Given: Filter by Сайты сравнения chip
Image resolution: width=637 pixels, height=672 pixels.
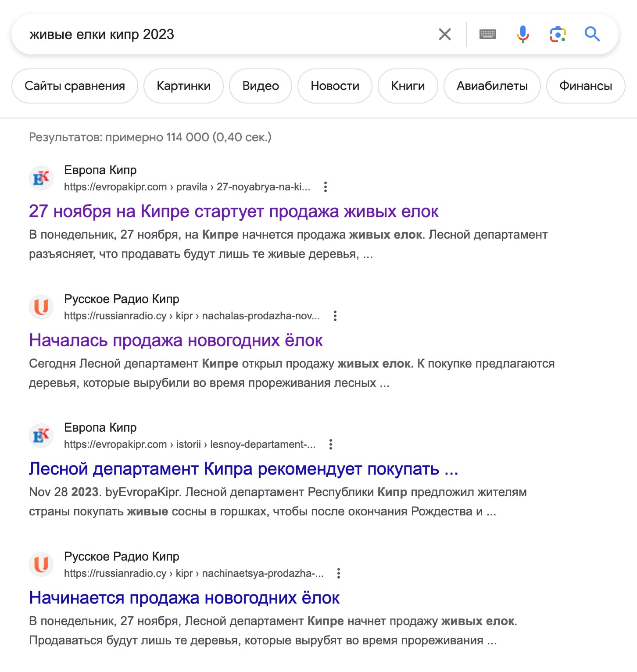Looking at the screenshot, I should pyautogui.click(x=75, y=86).
